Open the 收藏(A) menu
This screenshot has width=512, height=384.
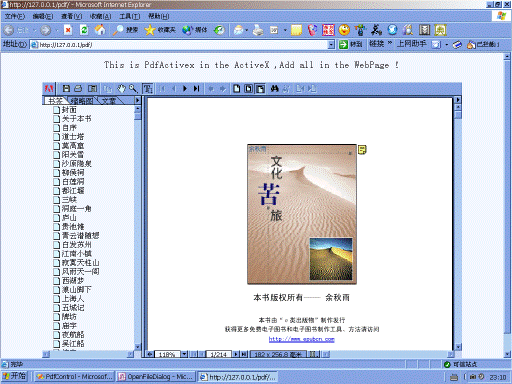pyautogui.click(x=101, y=16)
